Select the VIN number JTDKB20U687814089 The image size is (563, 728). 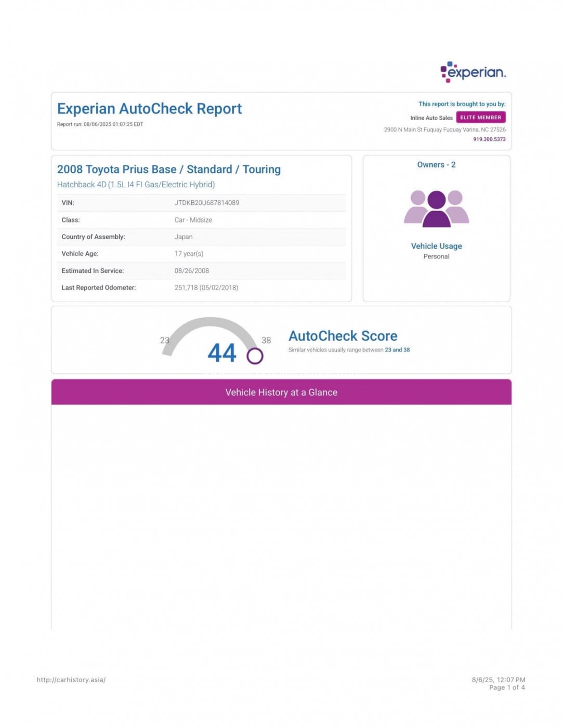click(206, 203)
